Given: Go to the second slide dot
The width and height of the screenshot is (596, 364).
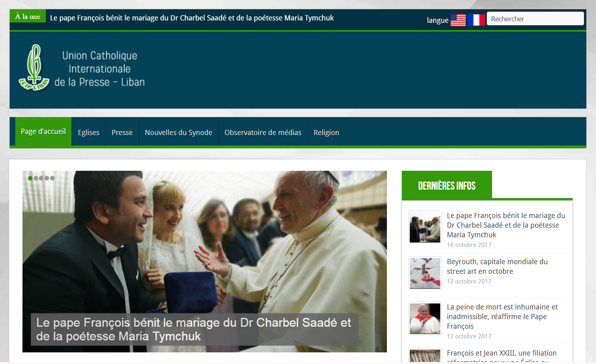Looking at the screenshot, I should click(x=36, y=178).
